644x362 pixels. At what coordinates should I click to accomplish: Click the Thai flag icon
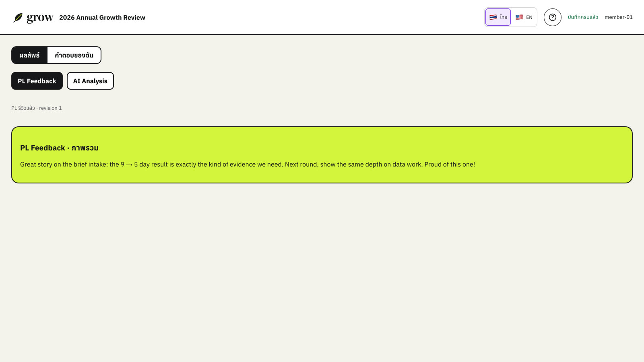point(493,17)
